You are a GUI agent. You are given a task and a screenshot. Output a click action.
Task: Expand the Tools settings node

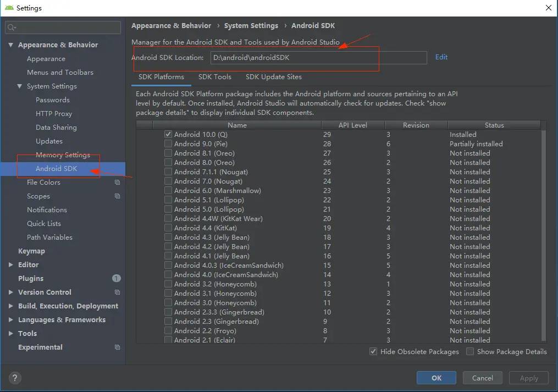pos(10,333)
